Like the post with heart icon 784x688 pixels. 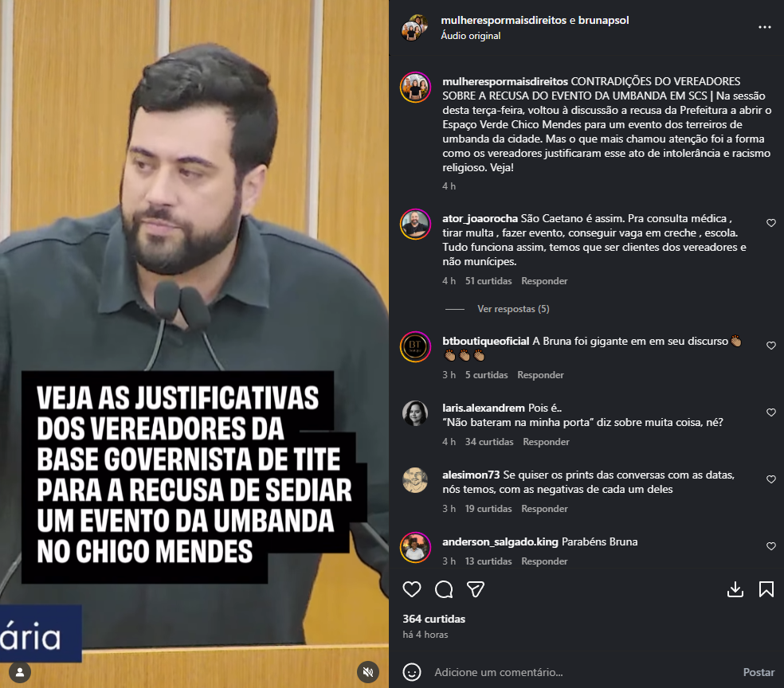point(411,589)
